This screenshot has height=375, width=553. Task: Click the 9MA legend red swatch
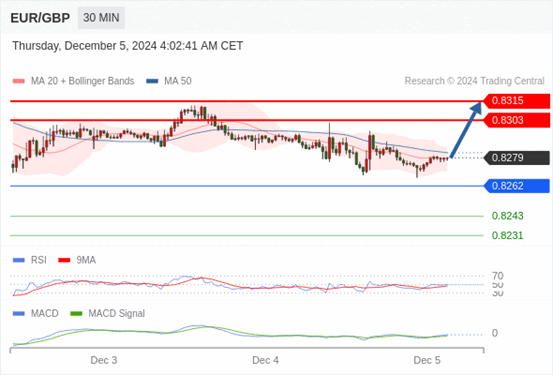pyautogui.click(x=64, y=260)
